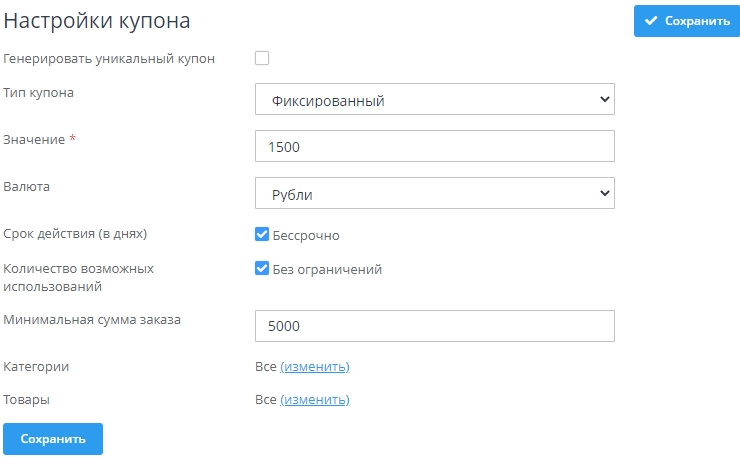Screen dimensions: 740x474
Task: Click the Значение required field label
Action: click(x=35, y=140)
